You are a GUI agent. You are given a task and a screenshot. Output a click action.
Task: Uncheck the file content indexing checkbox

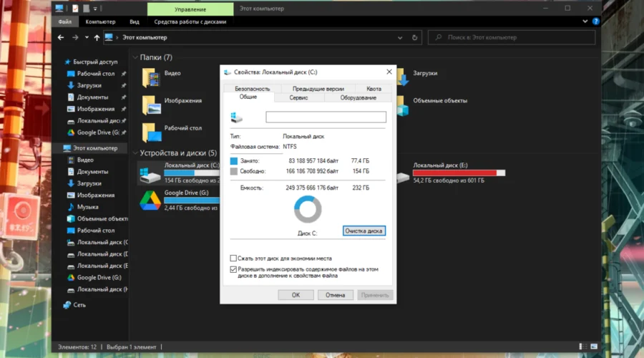coord(233,269)
